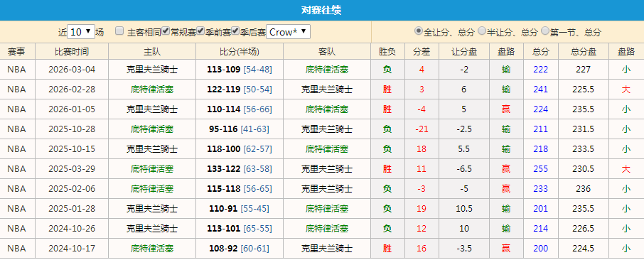Open the 118-100 score of the 2025-10-15 game
The height and width of the screenshot is (260, 644).
tap(224, 148)
